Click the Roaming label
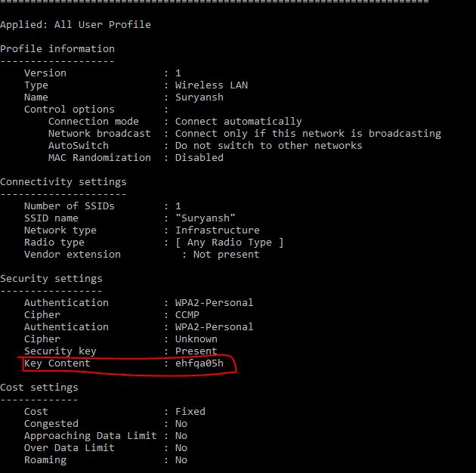Image resolution: width=476 pixels, height=473 pixels. click(45, 460)
